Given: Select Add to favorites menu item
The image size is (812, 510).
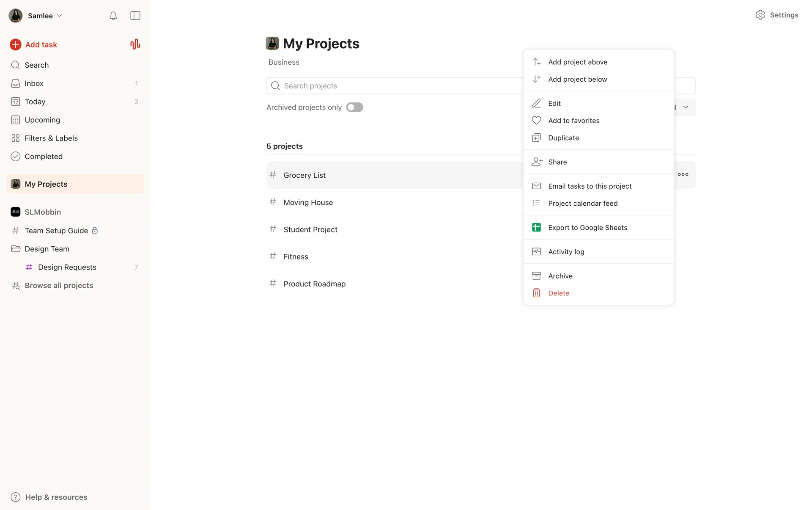Looking at the screenshot, I should click(574, 121).
